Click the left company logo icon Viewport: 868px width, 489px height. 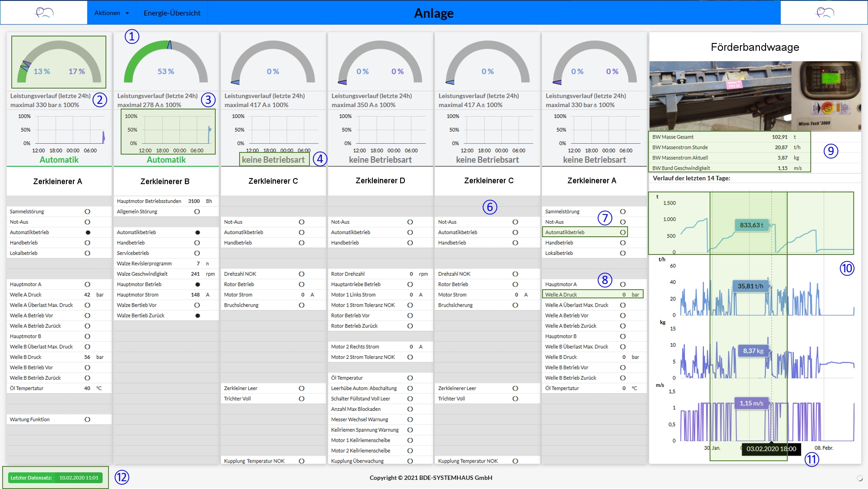click(44, 12)
